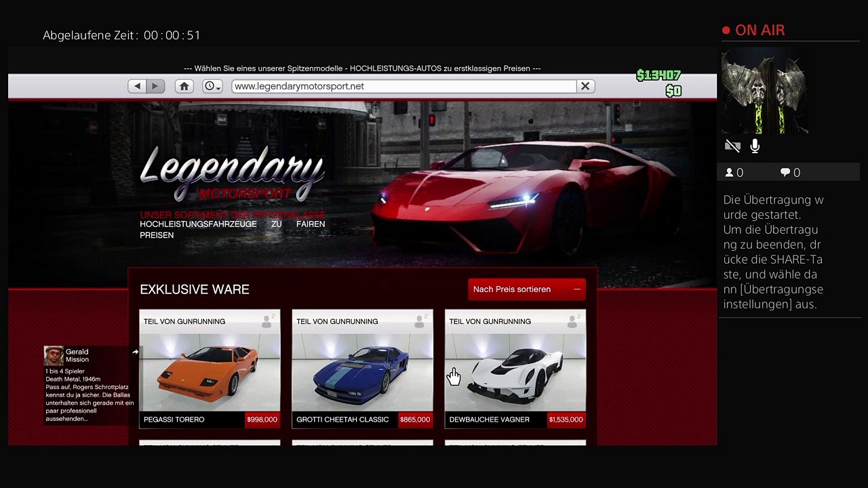868x488 pixels.
Task: Click TEIL VON GUNRUNNING on the Vagner card
Action: pos(490,321)
